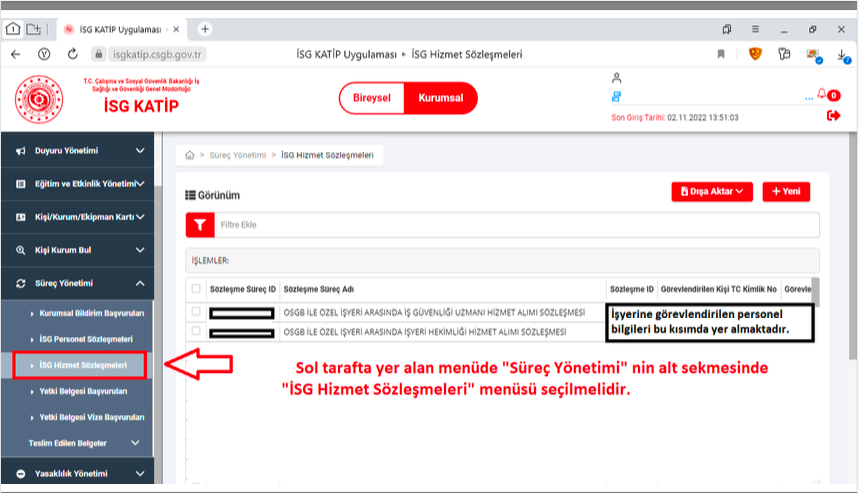Check the İşyeri Hekimliği contract row checkbox

(196, 330)
